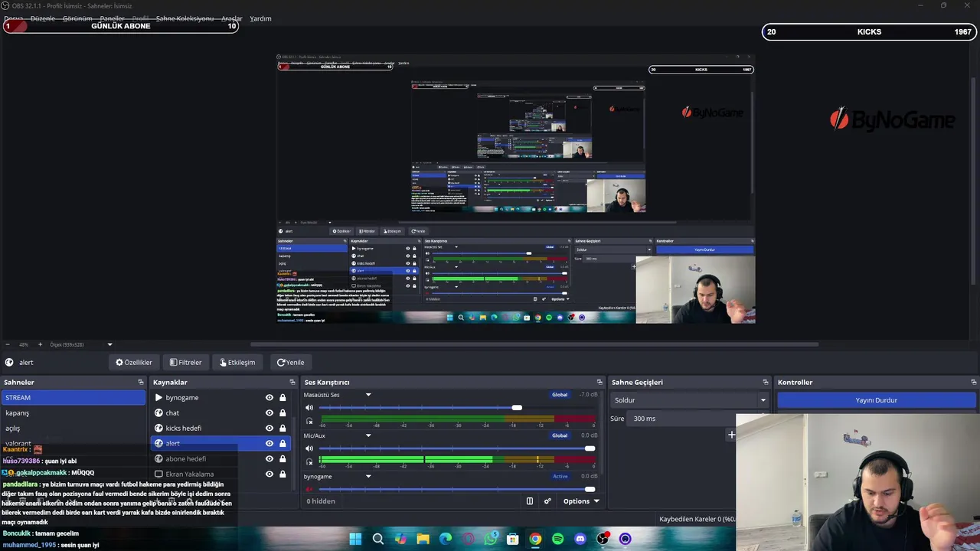Viewport: 980px width, 551px height.
Task: Open Discord from the taskbar
Action: point(580,539)
